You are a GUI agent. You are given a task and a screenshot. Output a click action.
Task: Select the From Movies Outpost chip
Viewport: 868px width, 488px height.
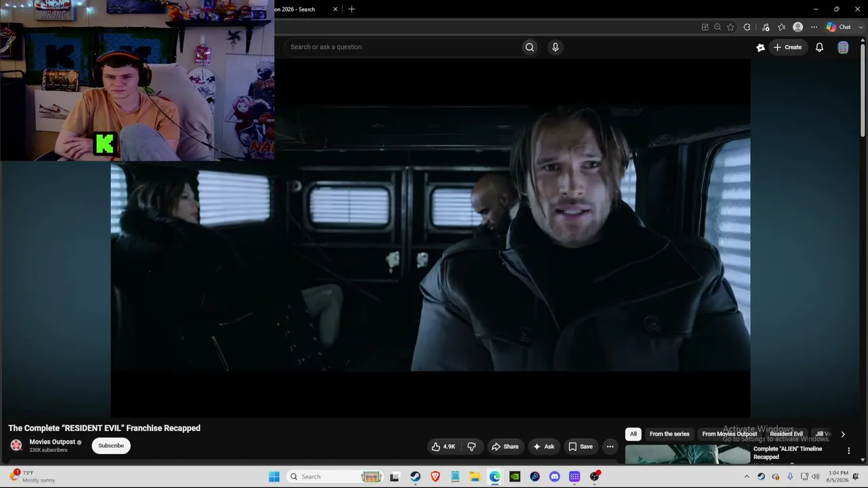pyautogui.click(x=730, y=434)
